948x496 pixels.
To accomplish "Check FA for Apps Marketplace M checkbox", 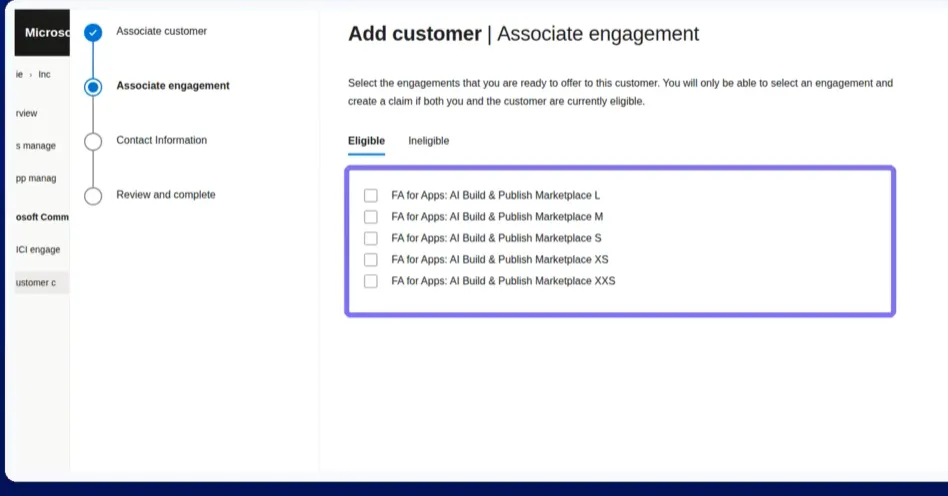I will [371, 217].
